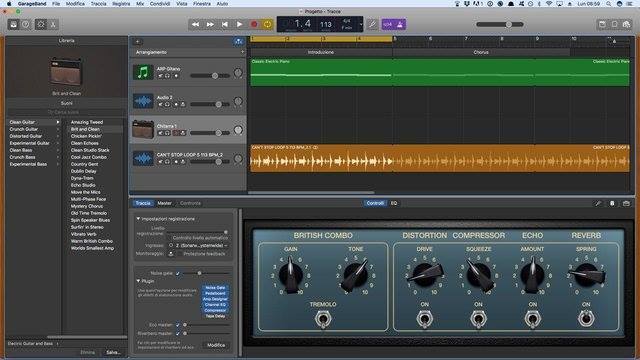The image size is (640, 360).
Task: Disable record enable on Chitarra 1
Action: [176, 133]
